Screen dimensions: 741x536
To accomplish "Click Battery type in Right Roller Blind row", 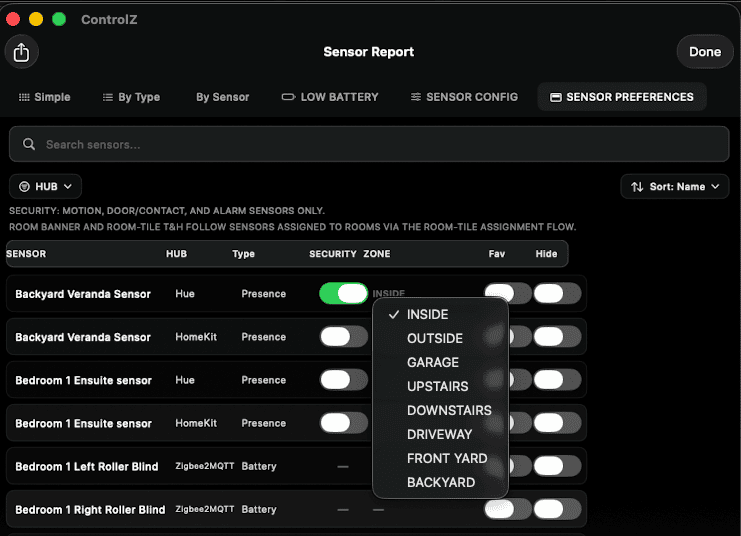I will pos(259,510).
